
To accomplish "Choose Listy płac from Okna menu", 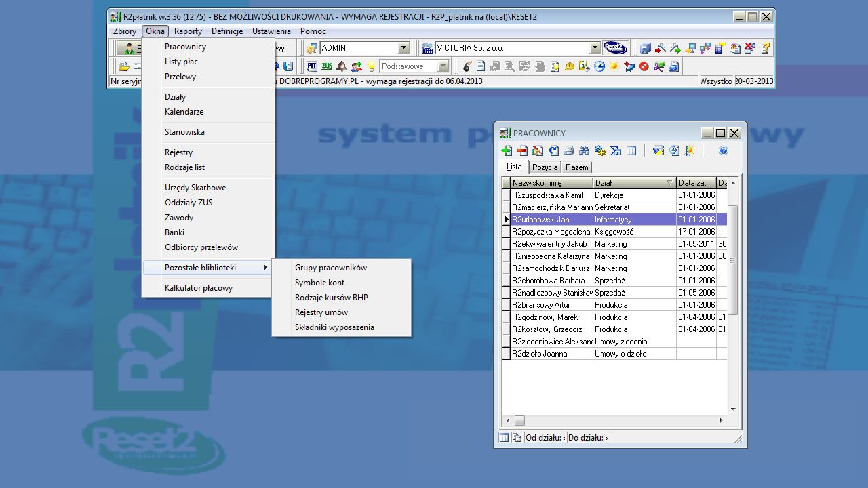I will pyautogui.click(x=209, y=62).
